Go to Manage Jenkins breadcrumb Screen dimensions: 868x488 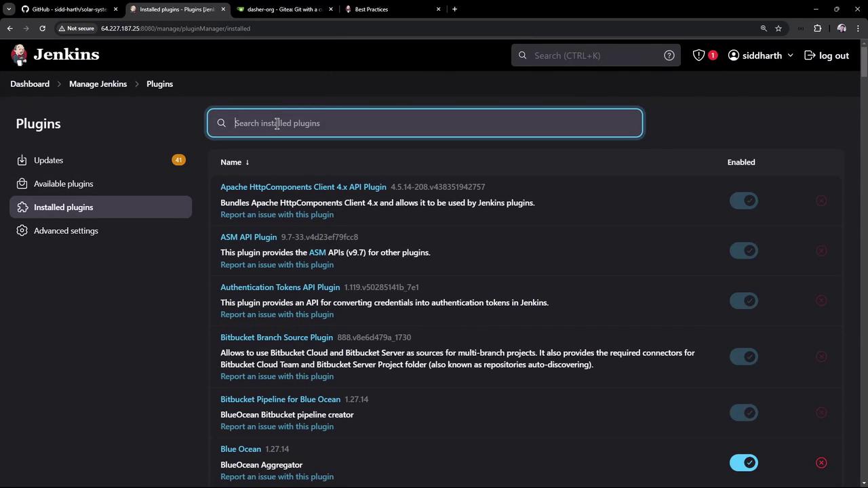click(98, 84)
